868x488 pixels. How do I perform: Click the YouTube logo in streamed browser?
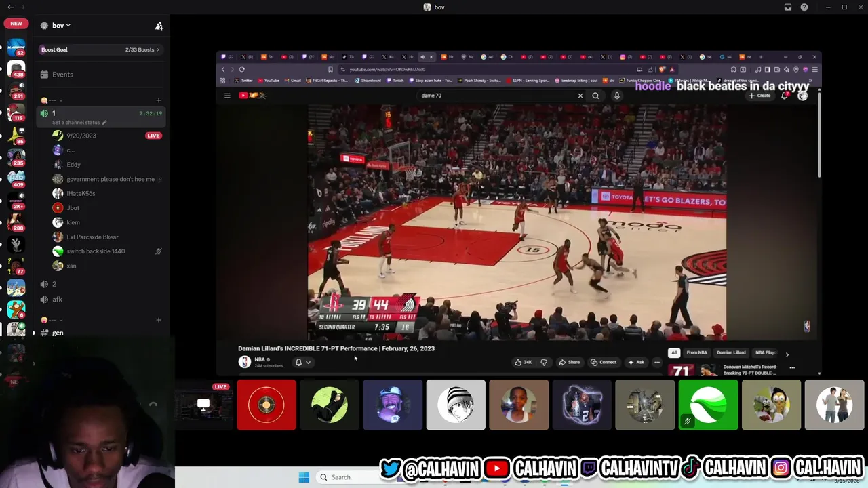(x=252, y=96)
